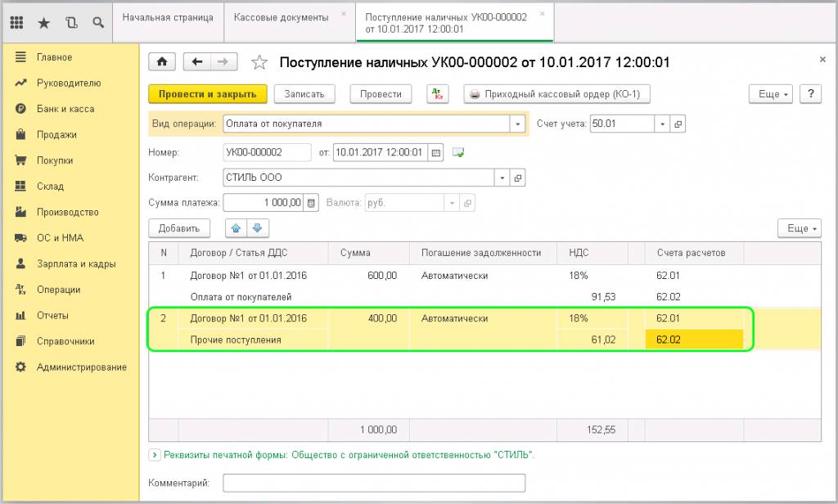Select Поступление наличных УК00-000002 tab

pyautogui.click(x=446, y=23)
